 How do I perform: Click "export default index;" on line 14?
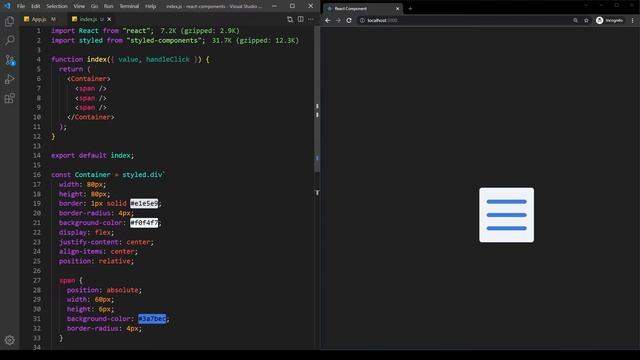92,156
